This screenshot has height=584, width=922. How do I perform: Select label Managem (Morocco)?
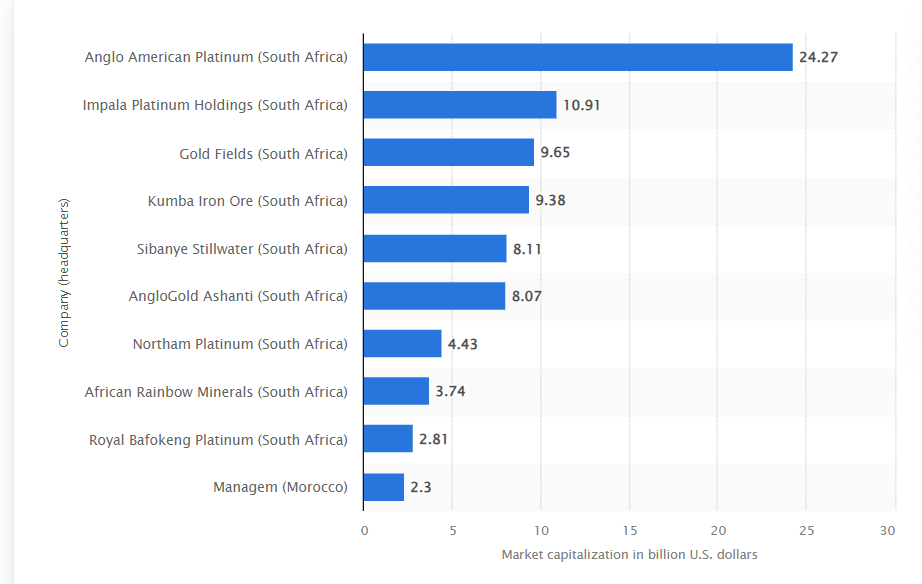280,487
